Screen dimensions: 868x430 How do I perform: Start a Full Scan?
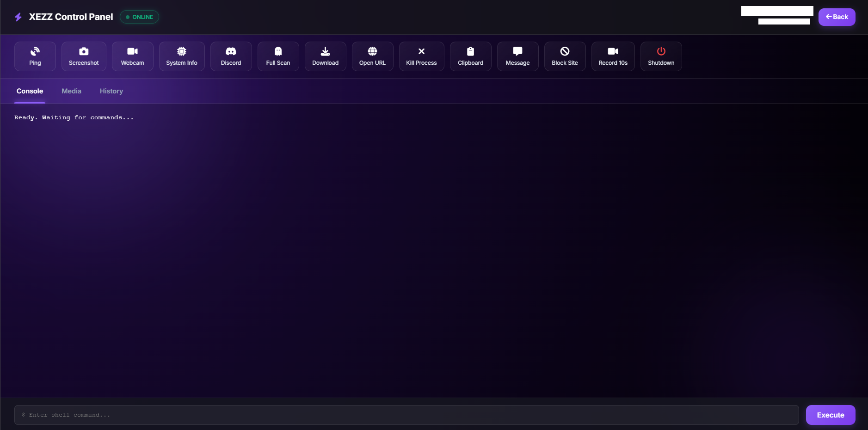click(x=278, y=56)
